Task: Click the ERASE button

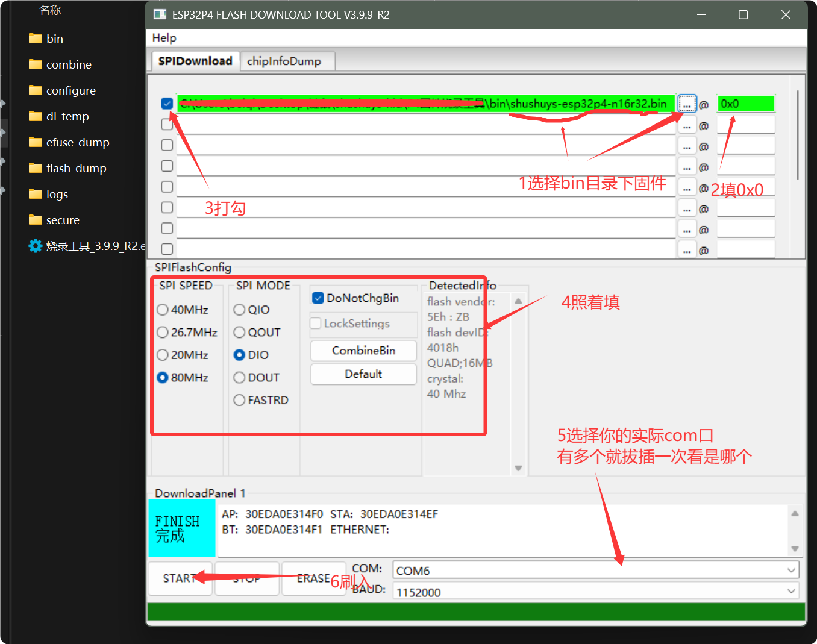Action: 313,578
